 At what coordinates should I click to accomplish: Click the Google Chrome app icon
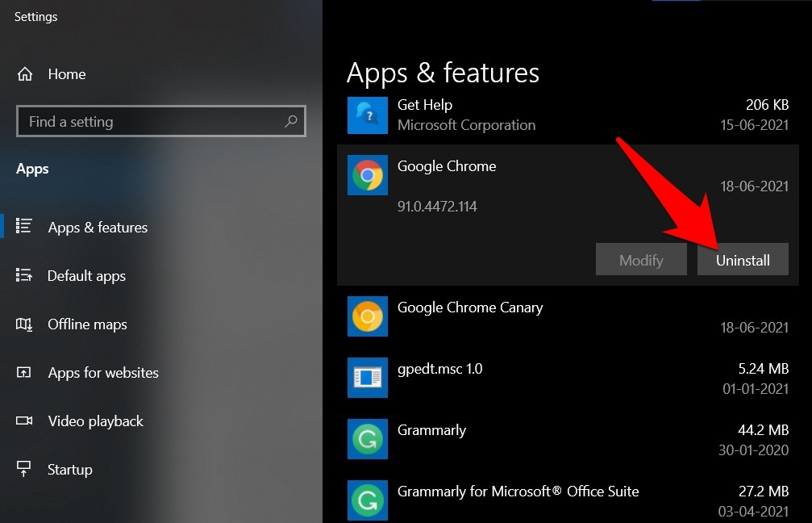coord(367,175)
